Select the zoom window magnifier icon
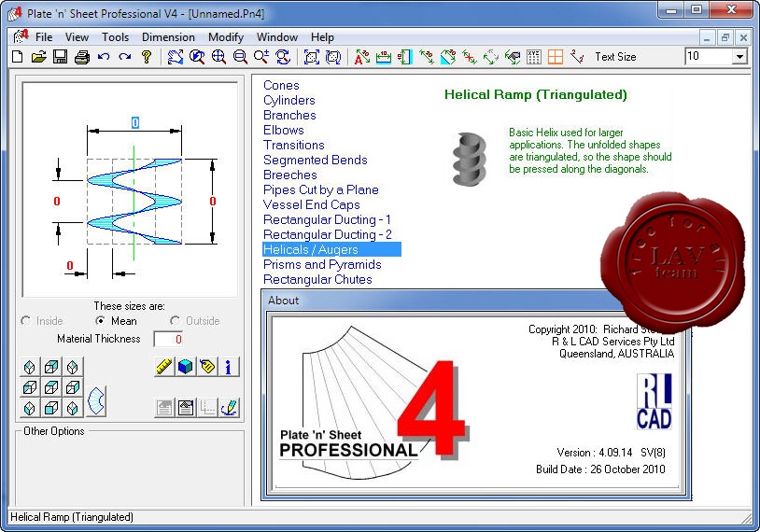 [x=197, y=57]
